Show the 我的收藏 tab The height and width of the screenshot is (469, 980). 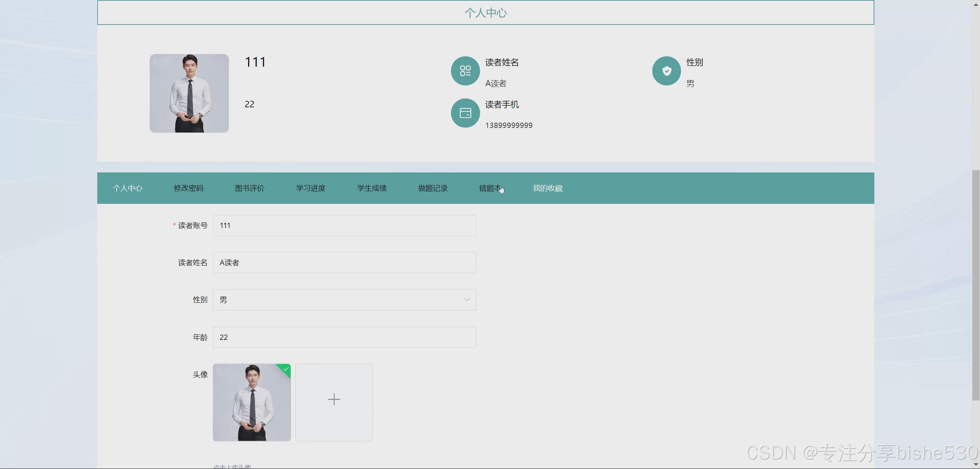(547, 188)
